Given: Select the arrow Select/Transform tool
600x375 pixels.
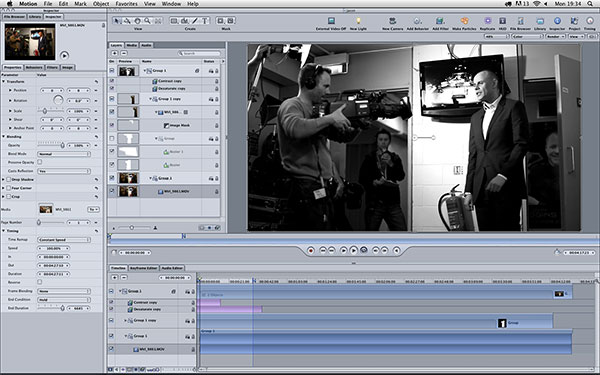Looking at the screenshot, I should (x=117, y=21).
